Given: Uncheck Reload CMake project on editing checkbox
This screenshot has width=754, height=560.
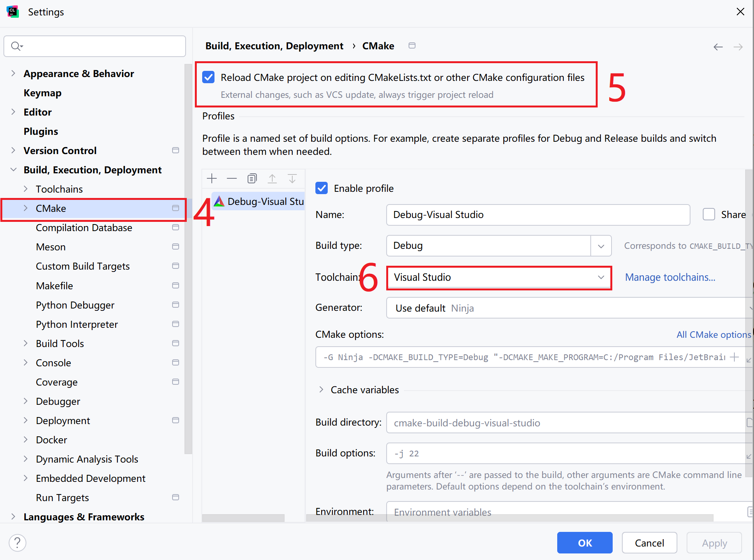Looking at the screenshot, I should [x=208, y=77].
